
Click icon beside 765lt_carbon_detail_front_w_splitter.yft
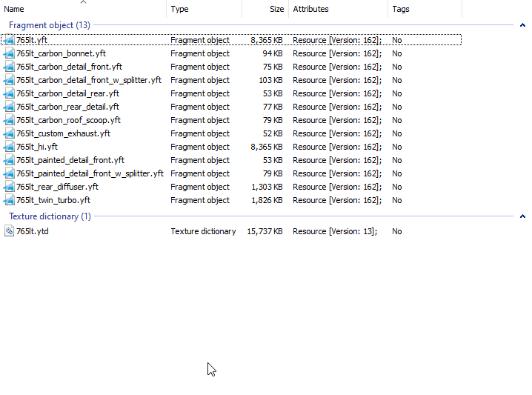pyautogui.click(x=9, y=80)
